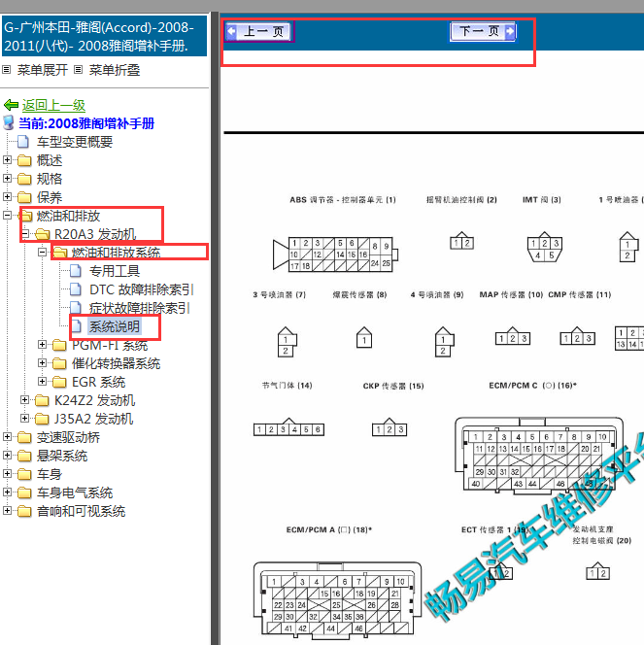Expand the 催化转换器系统 node
This screenshot has width=644, height=645.
[42, 363]
